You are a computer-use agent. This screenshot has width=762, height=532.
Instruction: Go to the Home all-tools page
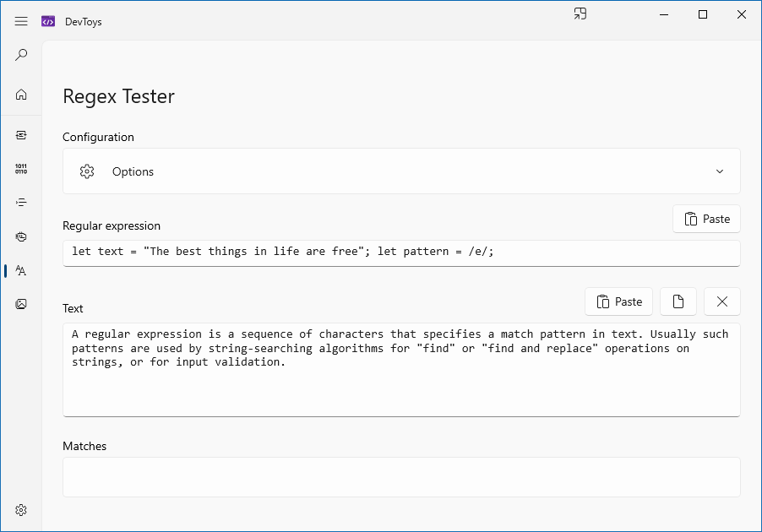[21, 95]
